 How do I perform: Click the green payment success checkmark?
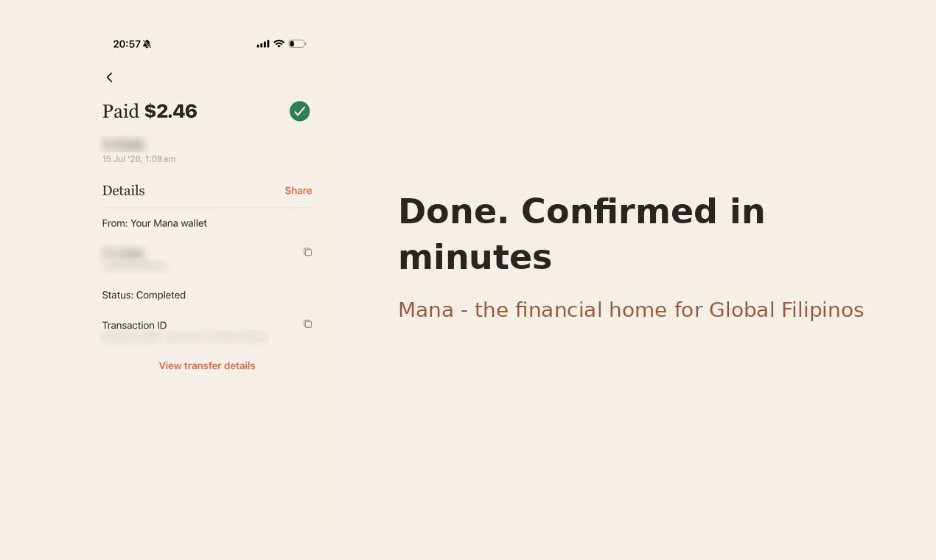(x=299, y=111)
